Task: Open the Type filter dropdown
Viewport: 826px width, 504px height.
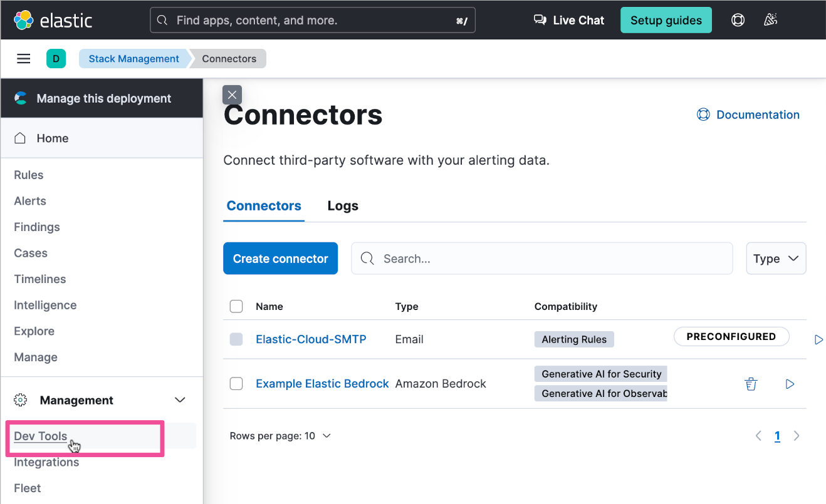Action: coord(776,259)
